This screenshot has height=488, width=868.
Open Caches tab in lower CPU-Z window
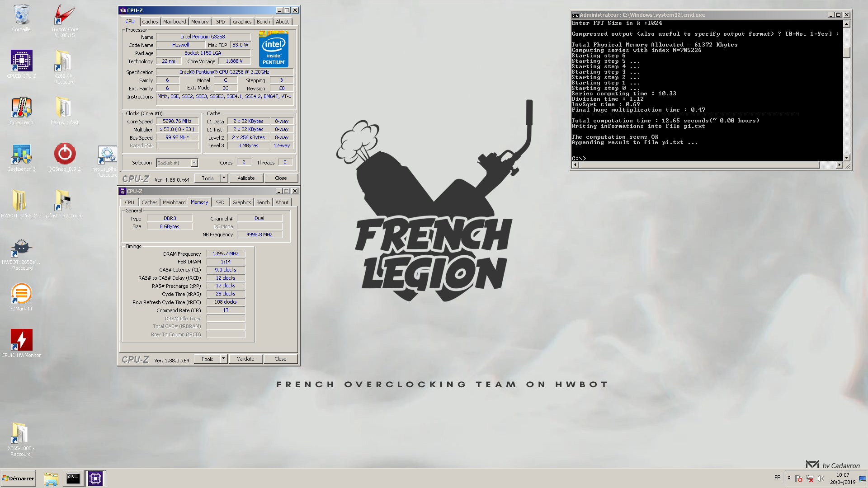[149, 202]
